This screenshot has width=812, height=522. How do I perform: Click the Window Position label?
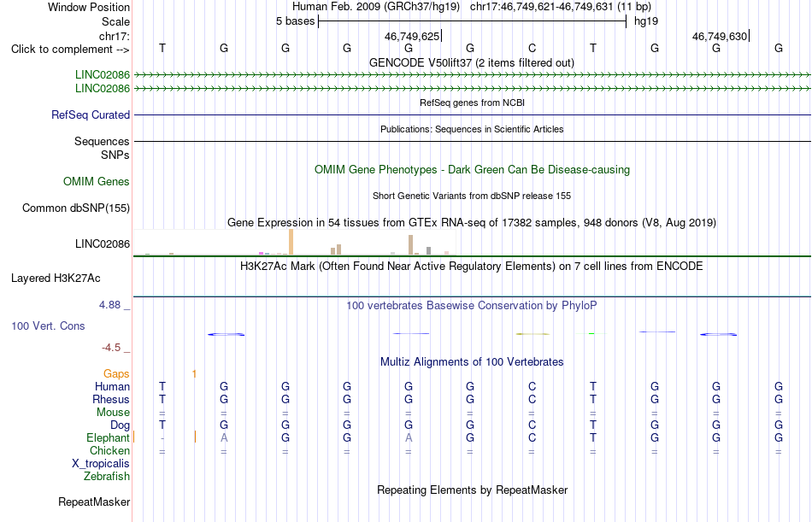[x=89, y=7]
